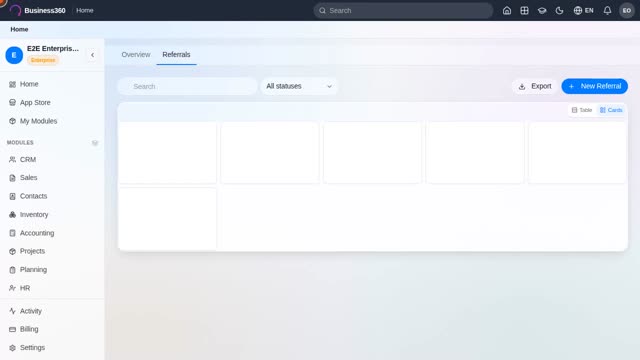Open the apps grid icon in top bar
This screenshot has height=360, width=640.
tap(524, 11)
